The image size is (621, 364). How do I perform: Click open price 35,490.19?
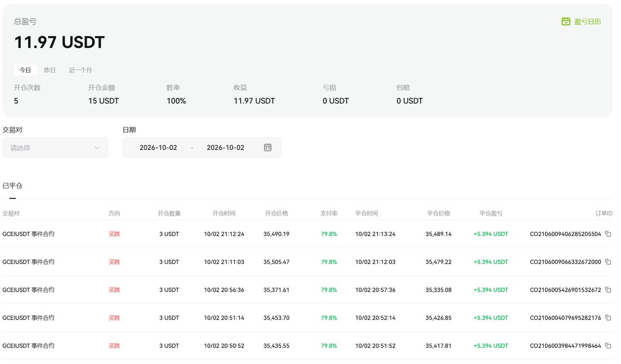(x=276, y=234)
